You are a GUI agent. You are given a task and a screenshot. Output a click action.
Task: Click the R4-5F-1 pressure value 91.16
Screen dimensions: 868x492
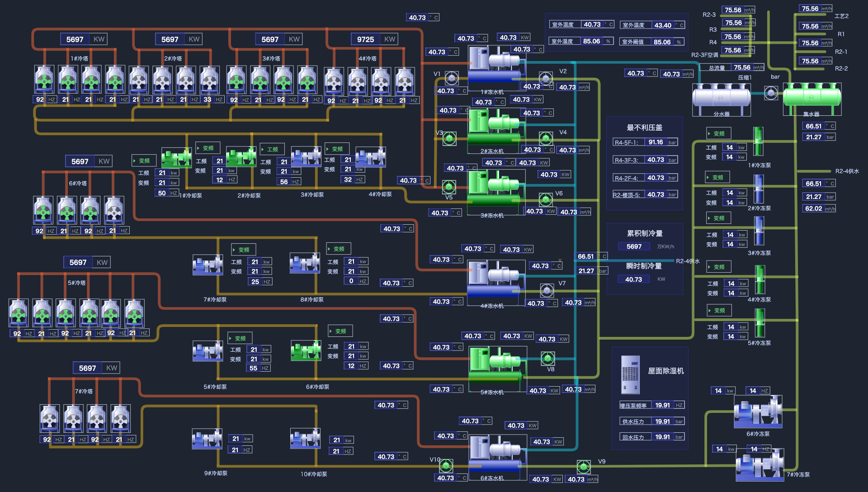click(655, 142)
